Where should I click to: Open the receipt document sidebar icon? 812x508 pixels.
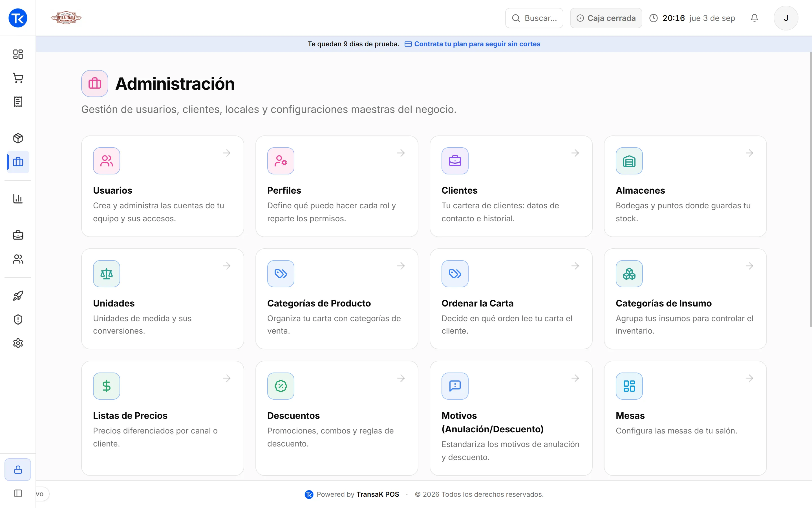click(x=18, y=102)
